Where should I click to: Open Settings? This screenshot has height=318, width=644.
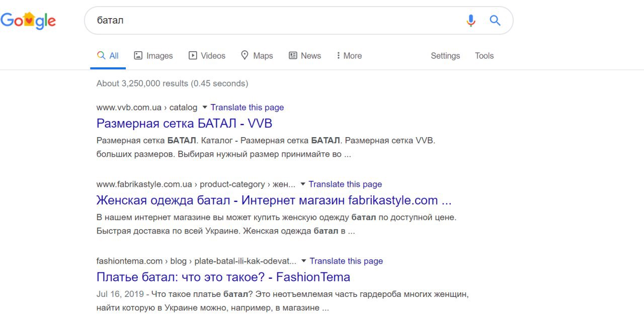point(445,56)
